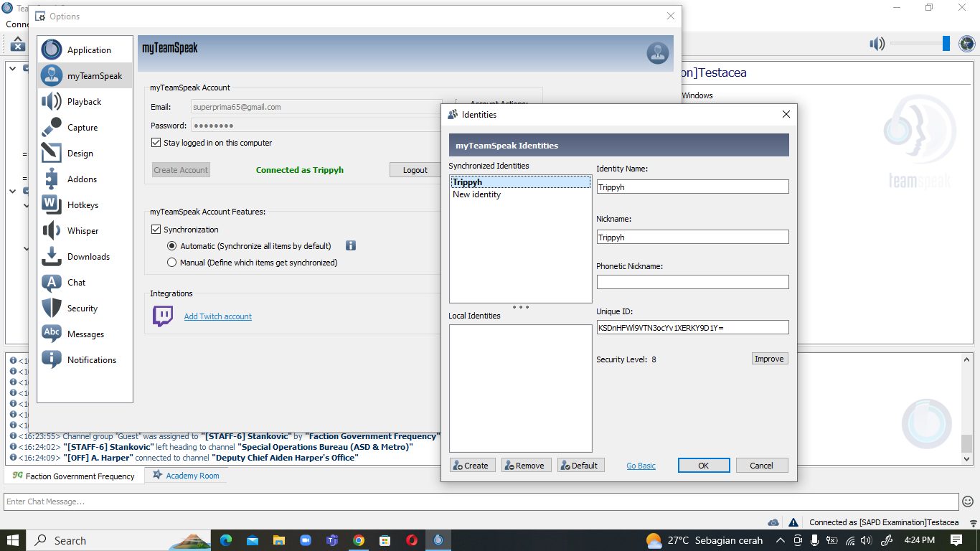Follow the Add Twitch account link
The width and height of the screenshot is (980, 551).
[218, 316]
